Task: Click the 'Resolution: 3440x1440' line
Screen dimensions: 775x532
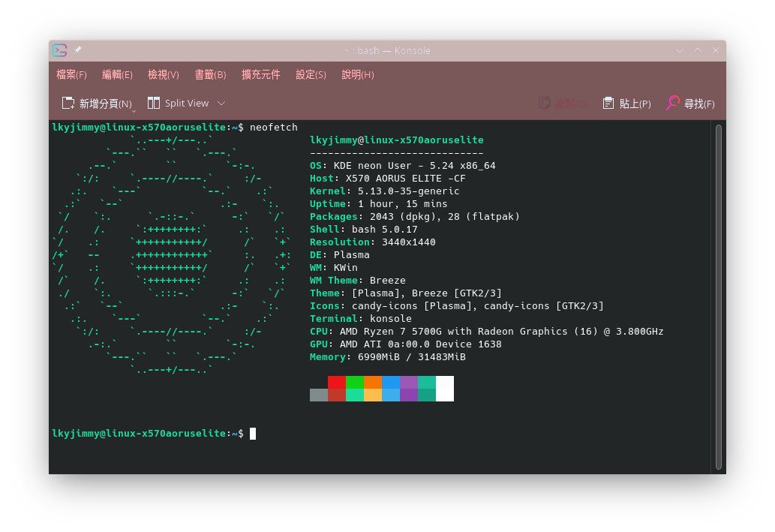Action: (372, 242)
